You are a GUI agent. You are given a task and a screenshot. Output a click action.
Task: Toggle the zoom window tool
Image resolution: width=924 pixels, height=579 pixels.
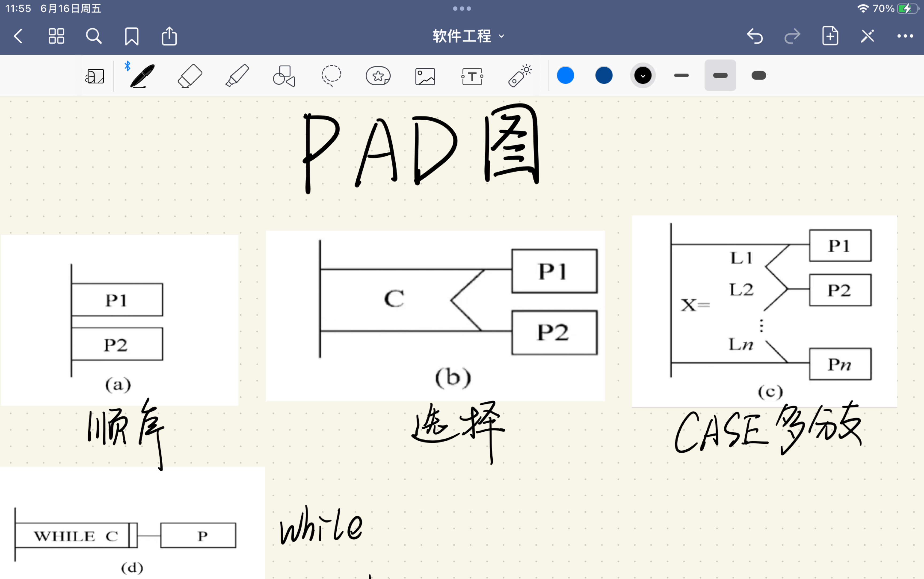[95, 76]
